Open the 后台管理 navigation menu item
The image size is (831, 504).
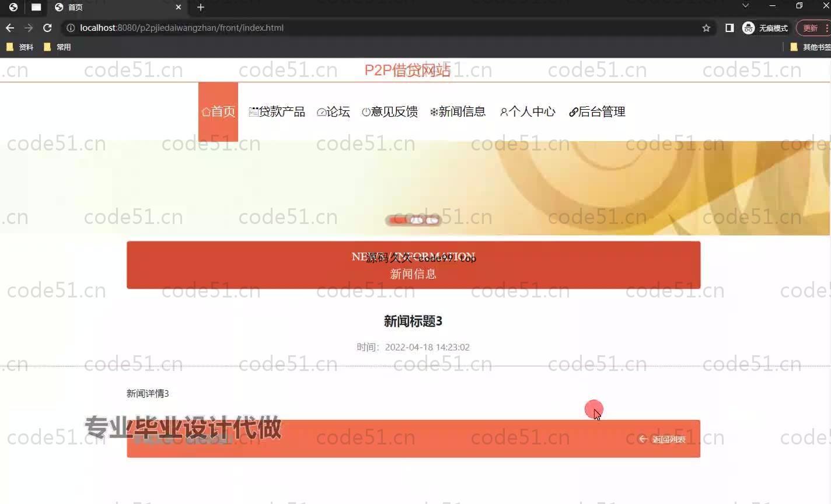pos(597,111)
